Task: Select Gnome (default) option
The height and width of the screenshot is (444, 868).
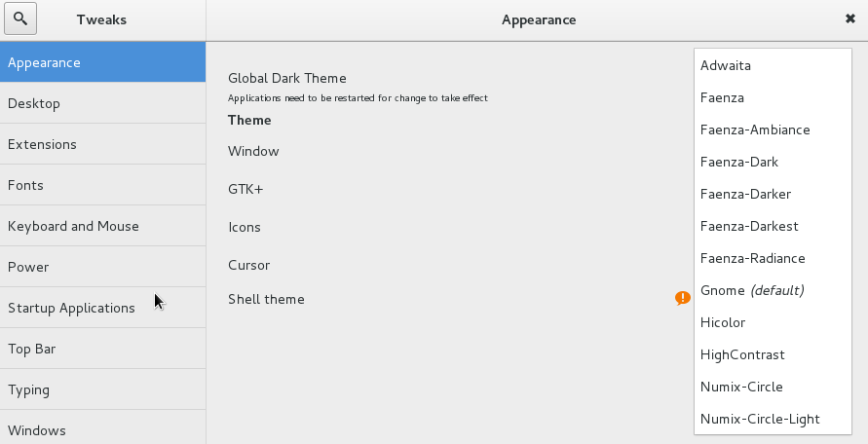Action: point(773,290)
